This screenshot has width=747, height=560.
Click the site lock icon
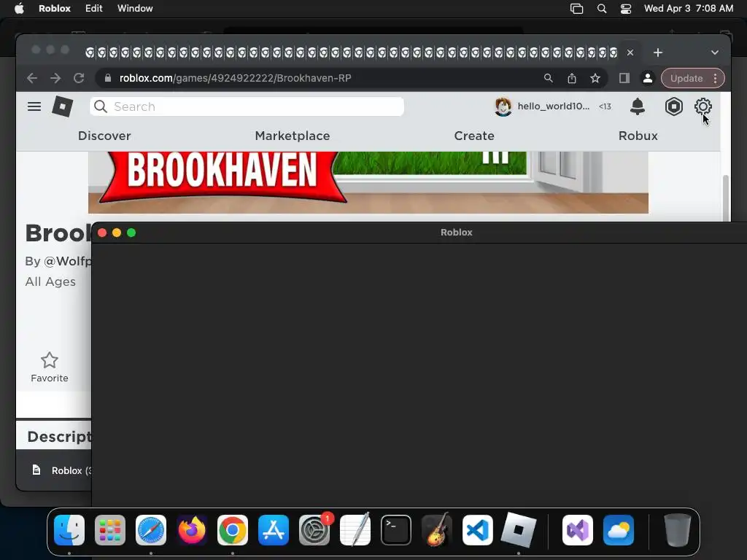pos(108,78)
